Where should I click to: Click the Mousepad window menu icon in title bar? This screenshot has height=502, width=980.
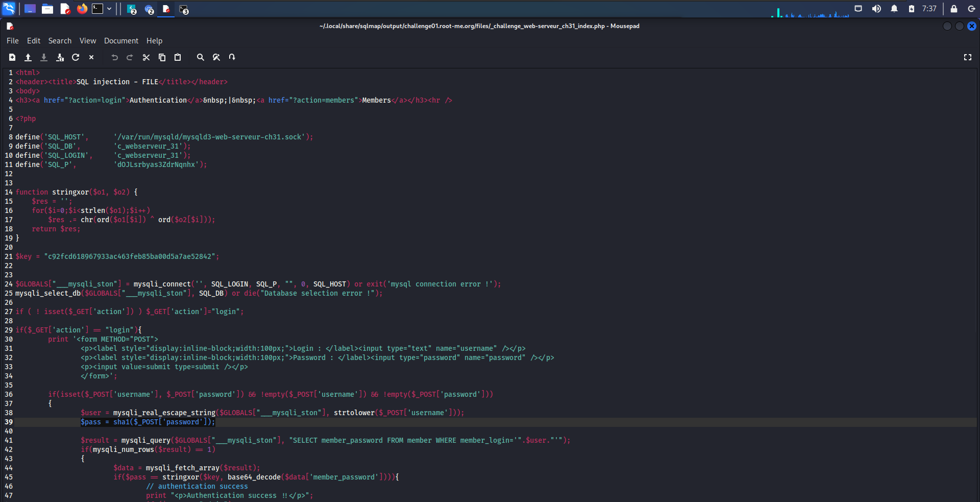10,26
